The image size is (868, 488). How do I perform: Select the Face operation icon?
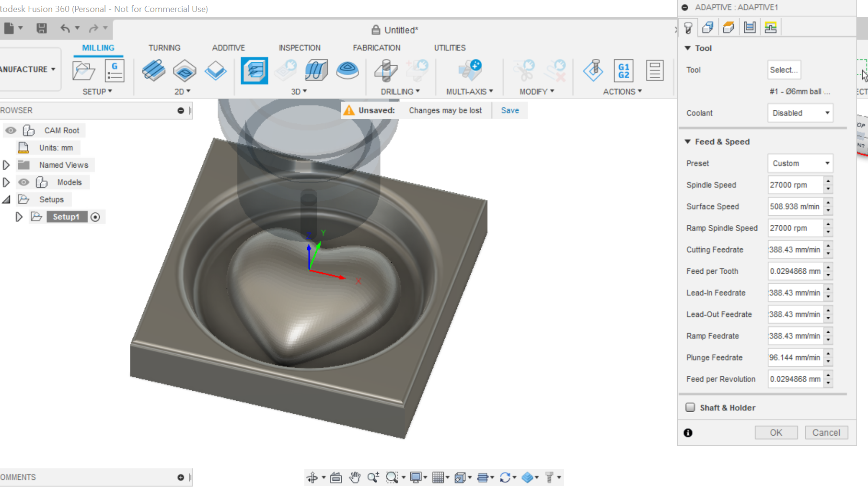coord(215,70)
